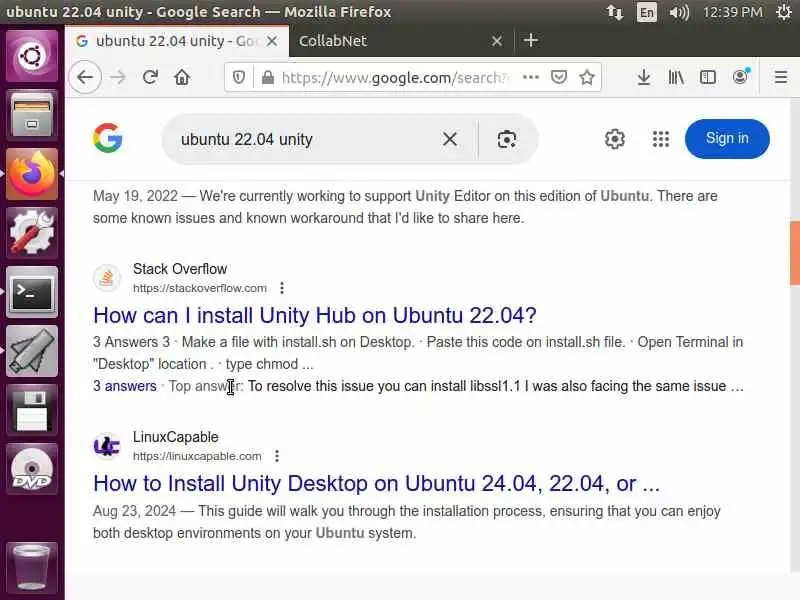The height and width of the screenshot is (600, 800).
Task: Open a new tab with plus button
Action: pyautogui.click(x=531, y=40)
